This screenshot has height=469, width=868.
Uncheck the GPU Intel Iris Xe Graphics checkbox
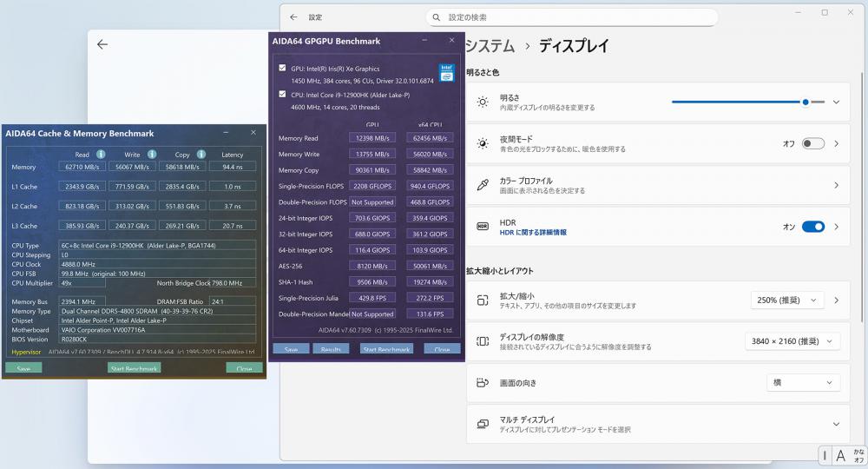coord(282,68)
